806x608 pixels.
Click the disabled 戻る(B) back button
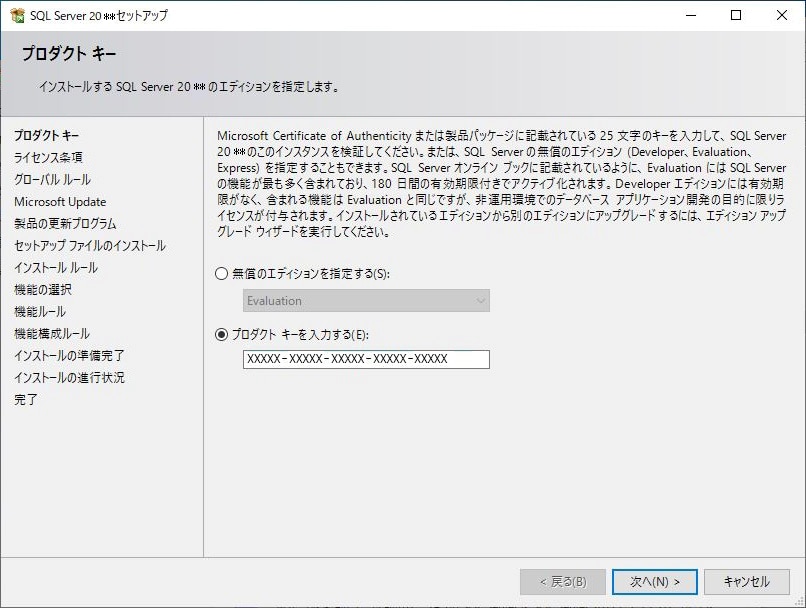click(563, 582)
